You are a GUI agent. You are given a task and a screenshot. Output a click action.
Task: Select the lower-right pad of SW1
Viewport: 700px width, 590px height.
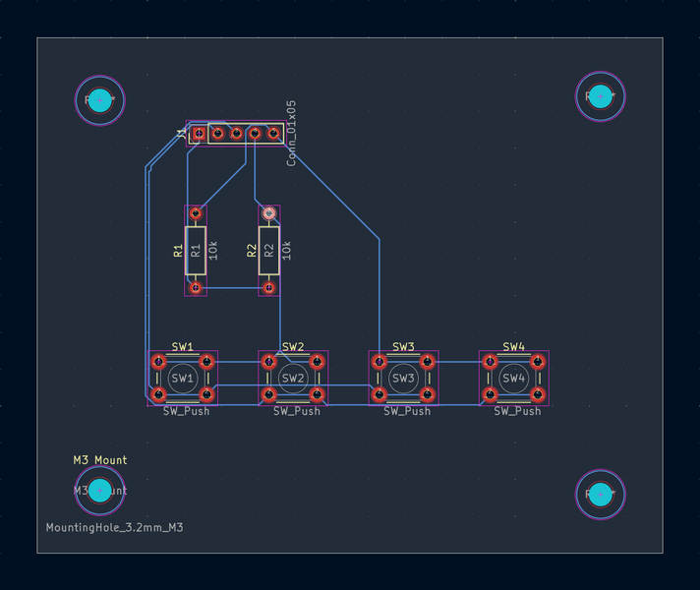pos(206,394)
